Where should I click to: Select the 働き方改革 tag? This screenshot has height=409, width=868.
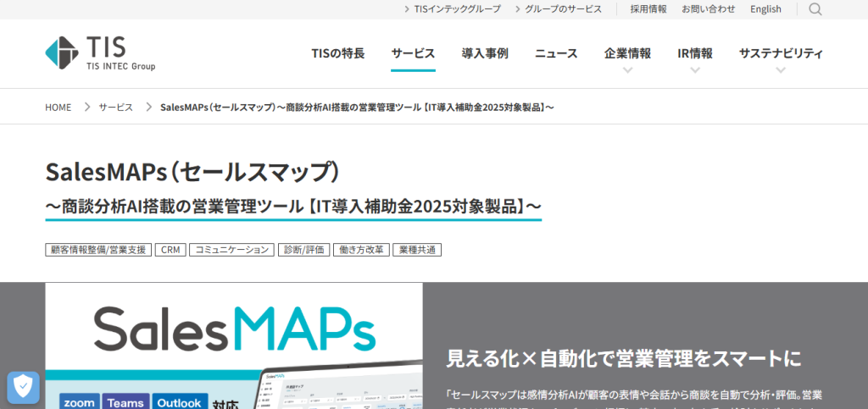click(x=361, y=250)
